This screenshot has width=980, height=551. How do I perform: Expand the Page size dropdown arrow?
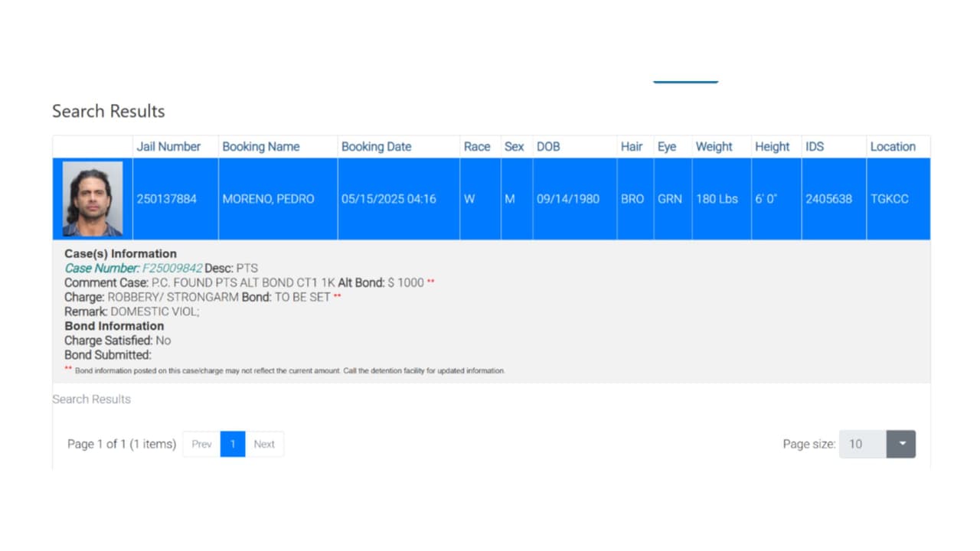(901, 444)
